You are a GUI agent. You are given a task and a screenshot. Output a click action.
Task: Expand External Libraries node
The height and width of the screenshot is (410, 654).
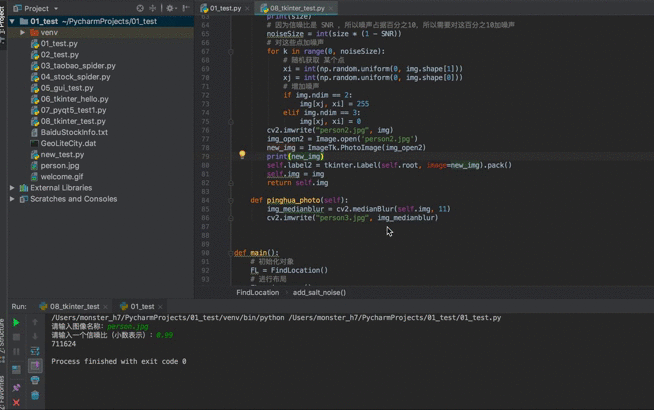12,188
